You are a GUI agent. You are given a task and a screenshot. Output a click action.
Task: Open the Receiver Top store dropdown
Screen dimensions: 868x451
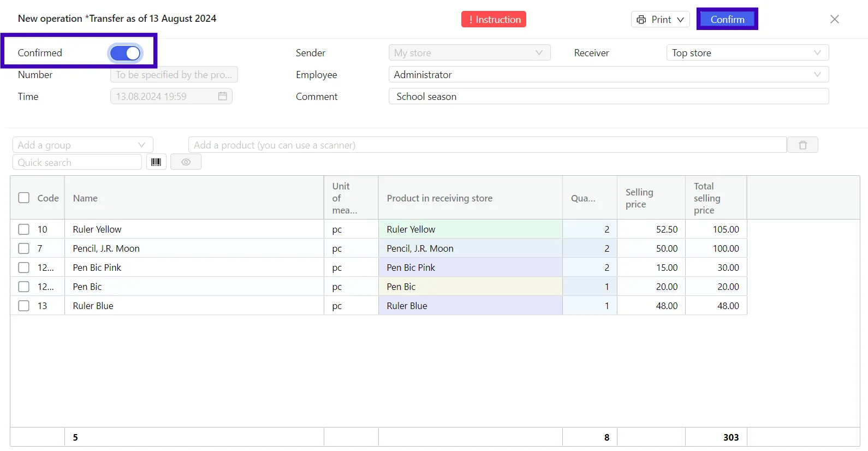pos(747,53)
